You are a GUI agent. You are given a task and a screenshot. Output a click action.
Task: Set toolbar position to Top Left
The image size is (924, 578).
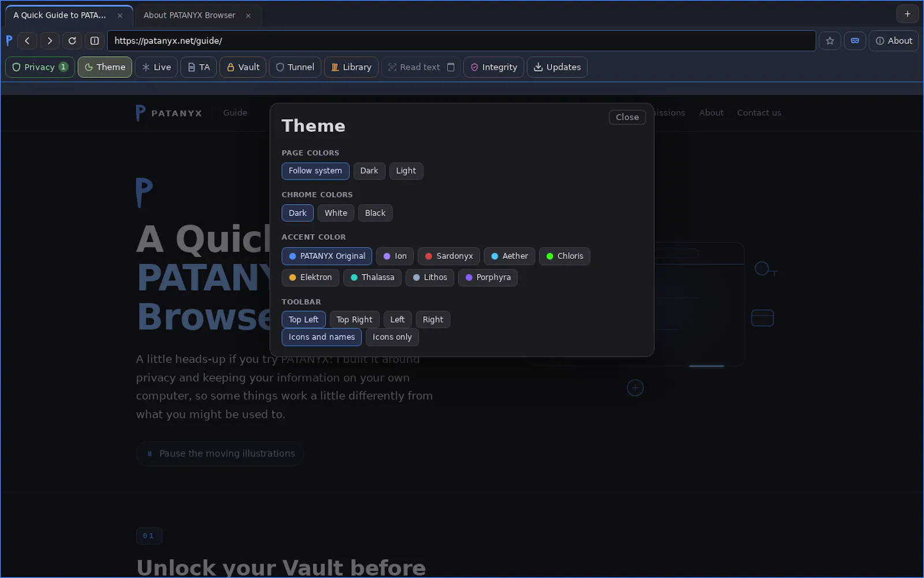[304, 320]
